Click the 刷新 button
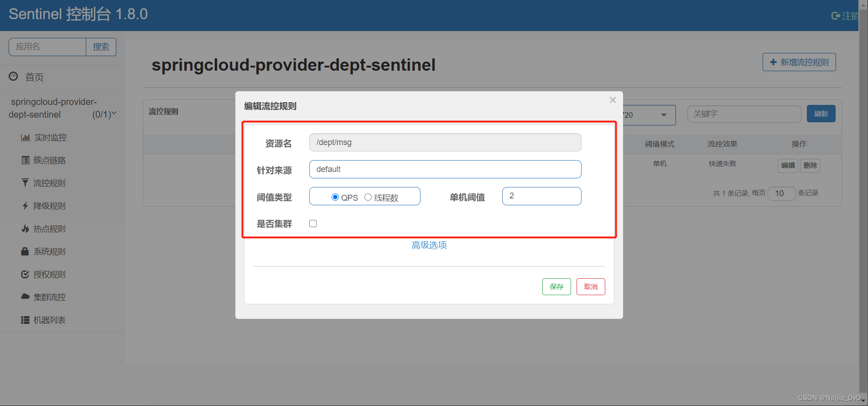 [821, 114]
